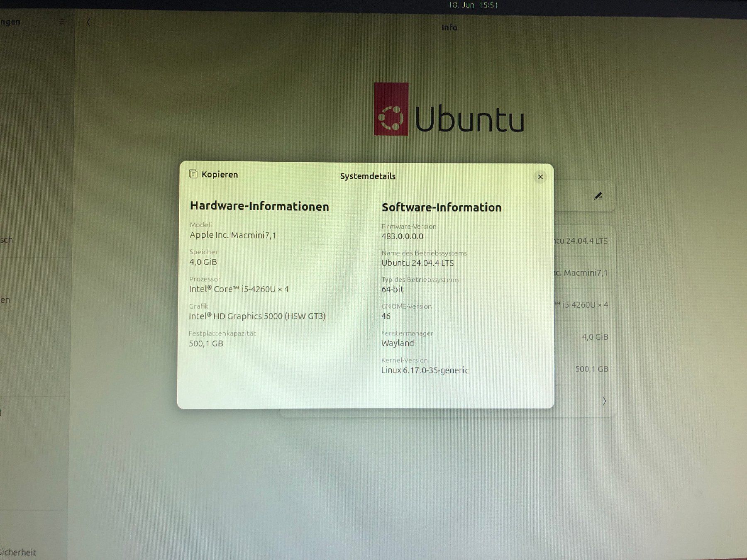
Task: Click the 4,0 GiB row in Info window
Action: (584, 337)
